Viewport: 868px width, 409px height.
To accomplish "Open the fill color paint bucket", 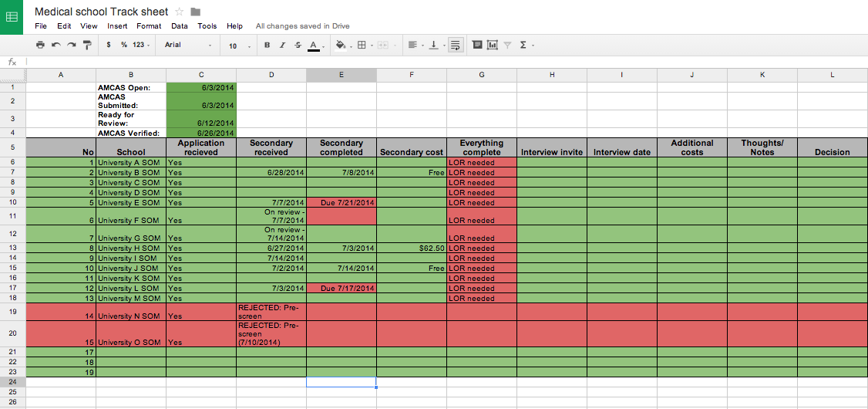I will click(x=341, y=46).
